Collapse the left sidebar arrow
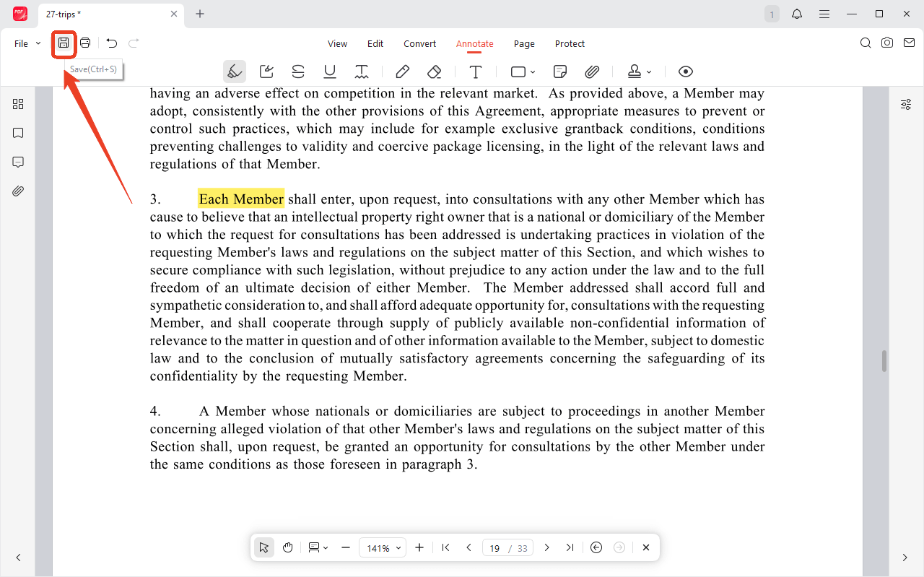This screenshot has width=924, height=577. (x=18, y=558)
